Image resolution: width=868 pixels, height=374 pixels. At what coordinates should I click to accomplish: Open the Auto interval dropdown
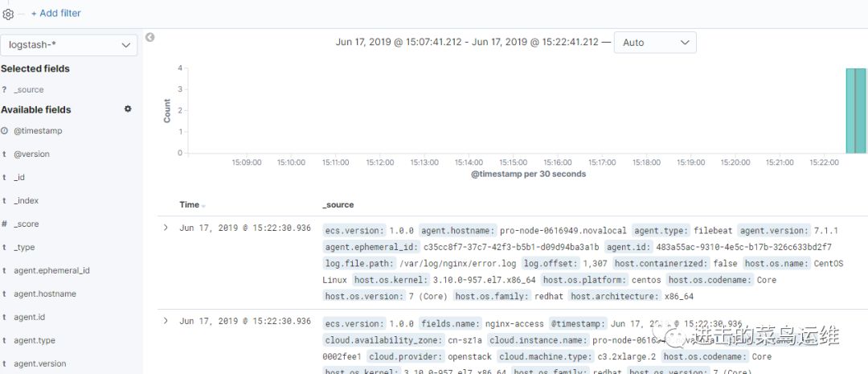tap(655, 42)
